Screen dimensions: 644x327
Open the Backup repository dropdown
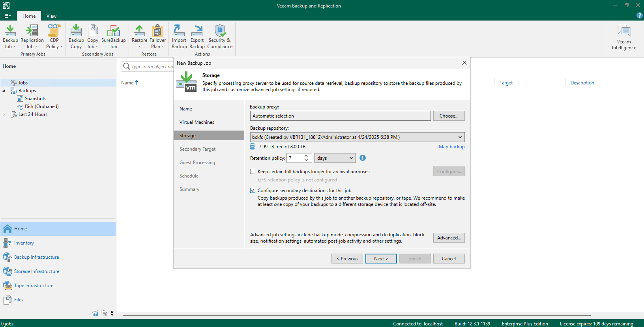[x=357, y=137]
